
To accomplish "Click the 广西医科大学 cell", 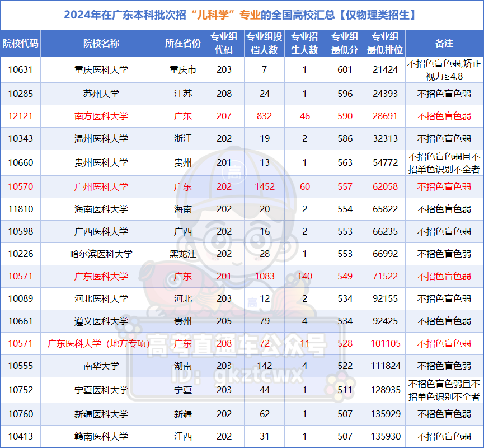I will point(101,232).
